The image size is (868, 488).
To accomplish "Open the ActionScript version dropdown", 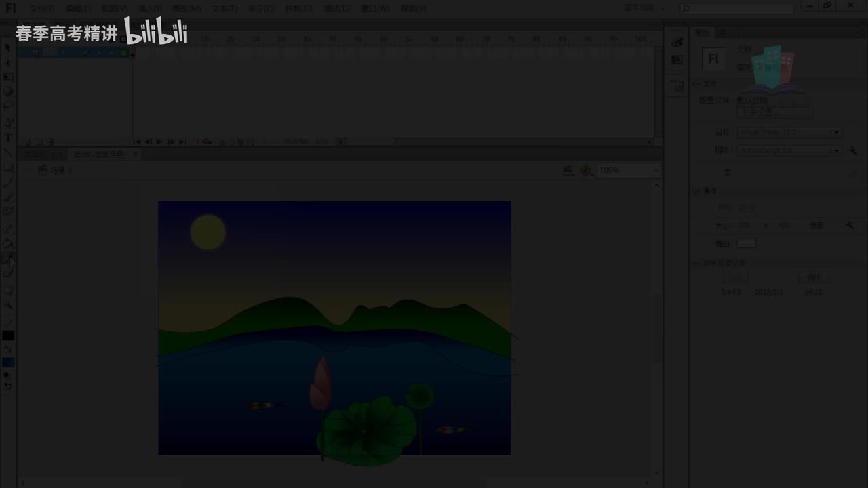I will click(789, 150).
